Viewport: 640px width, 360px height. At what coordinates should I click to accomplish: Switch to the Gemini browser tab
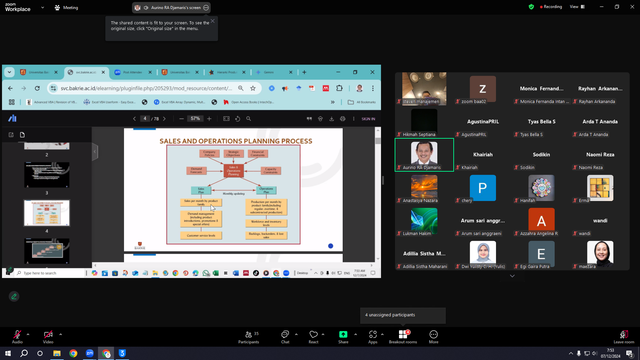[273, 72]
